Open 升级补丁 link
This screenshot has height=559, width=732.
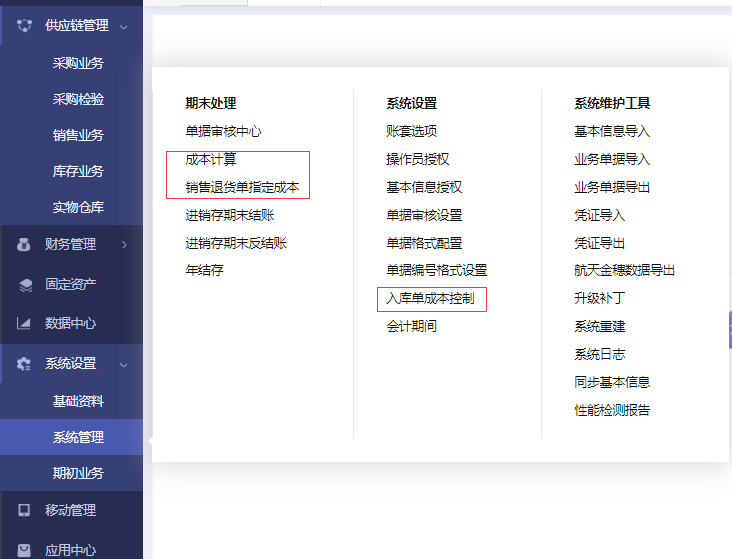[599, 298]
